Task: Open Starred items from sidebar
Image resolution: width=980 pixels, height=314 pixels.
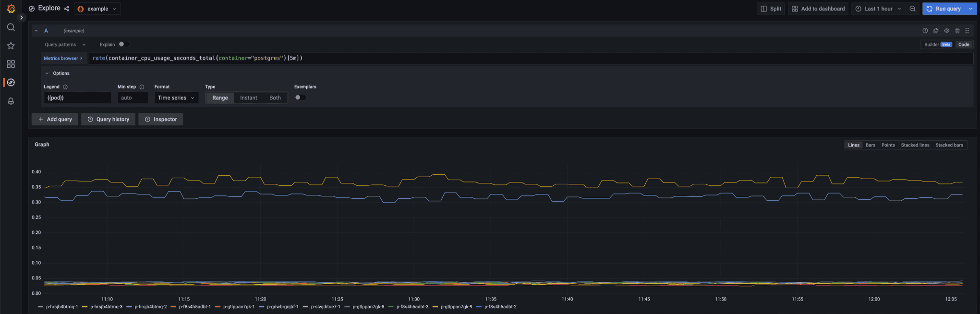Action: 11,46
